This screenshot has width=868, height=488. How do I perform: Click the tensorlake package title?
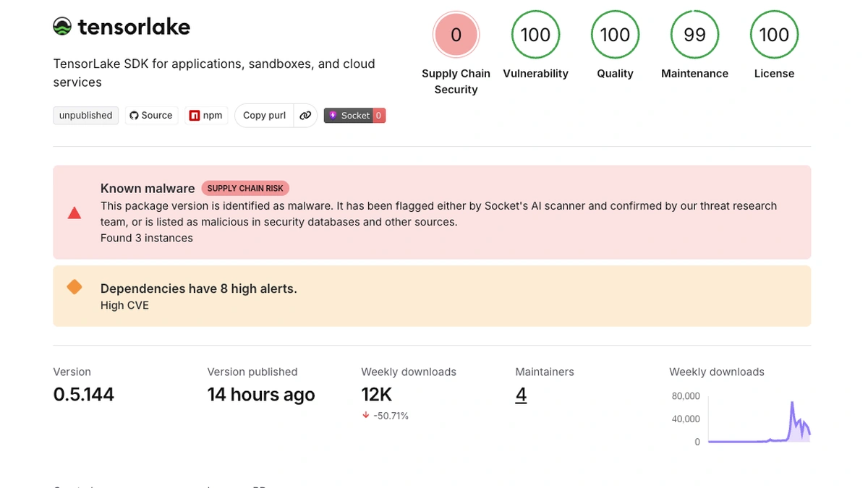pyautogui.click(x=134, y=27)
